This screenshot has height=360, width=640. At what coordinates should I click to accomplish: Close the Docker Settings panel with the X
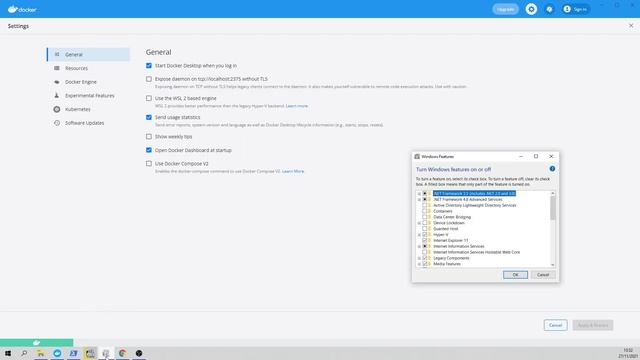click(x=631, y=25)
